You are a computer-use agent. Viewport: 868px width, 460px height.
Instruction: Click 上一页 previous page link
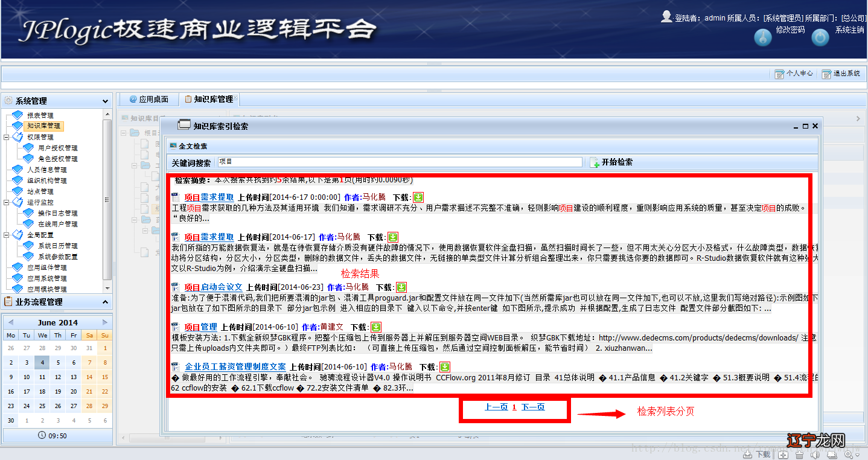pos(496,407)
